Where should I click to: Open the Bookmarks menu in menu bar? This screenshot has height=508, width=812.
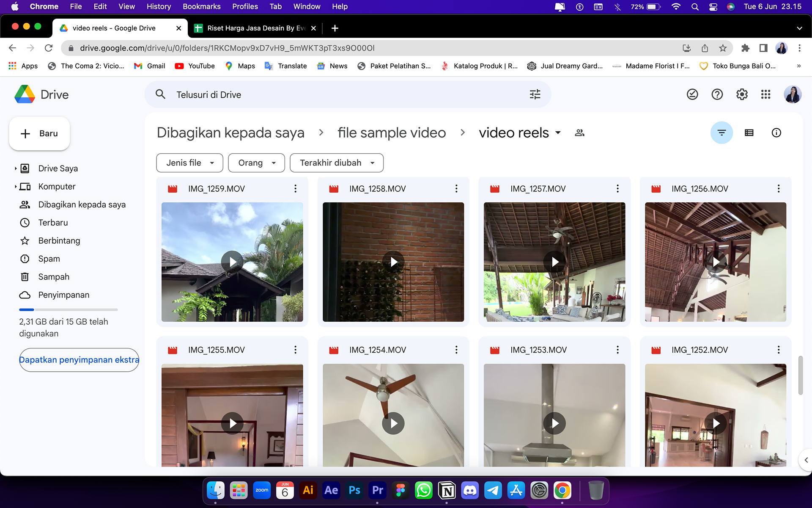click(x=201, y=6)
